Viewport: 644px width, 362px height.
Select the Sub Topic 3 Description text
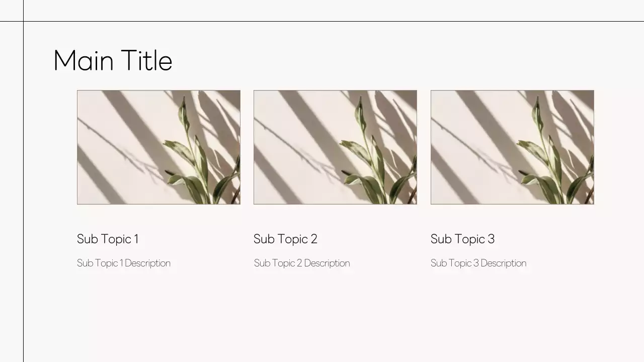478,263
